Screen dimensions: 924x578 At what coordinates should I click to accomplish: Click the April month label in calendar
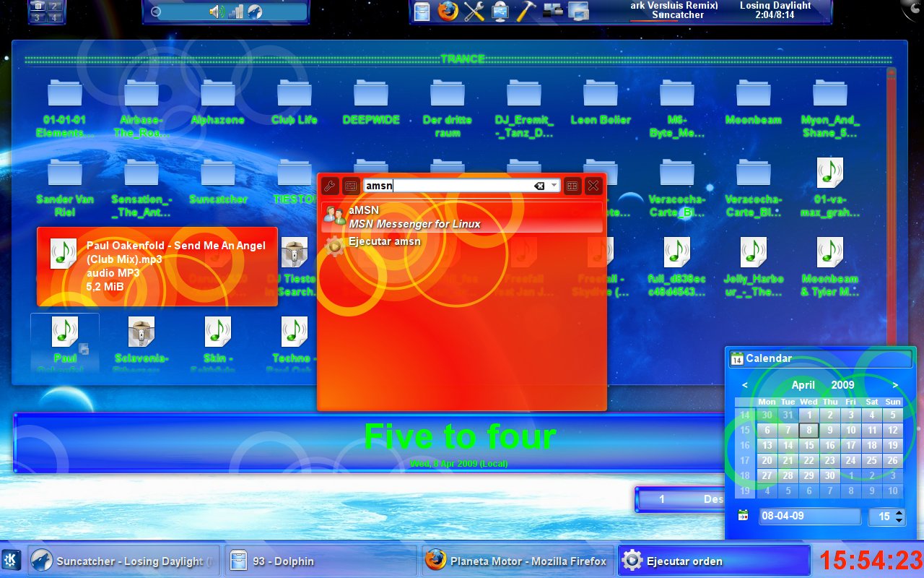click(x=803, y=385)
